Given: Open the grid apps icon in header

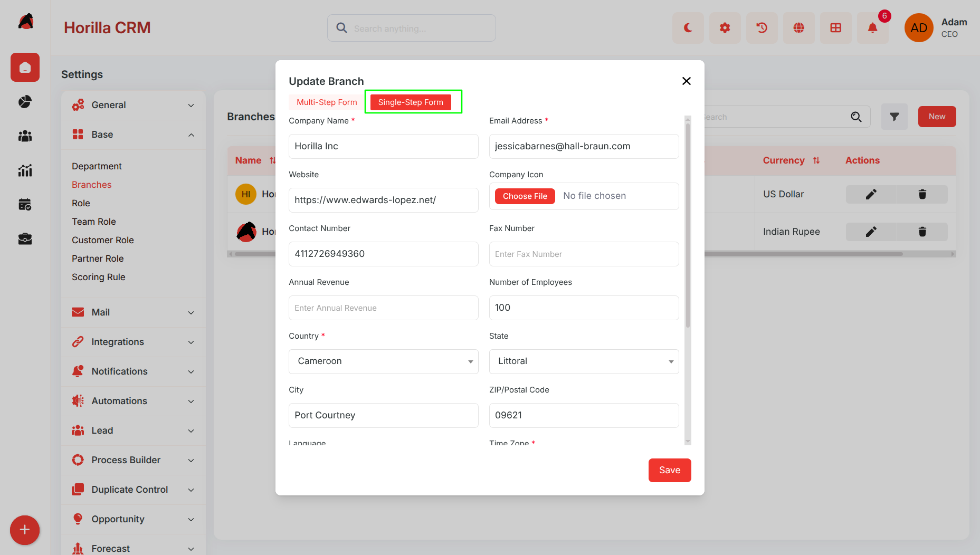Looking at the screenshot, I should 835,28.
